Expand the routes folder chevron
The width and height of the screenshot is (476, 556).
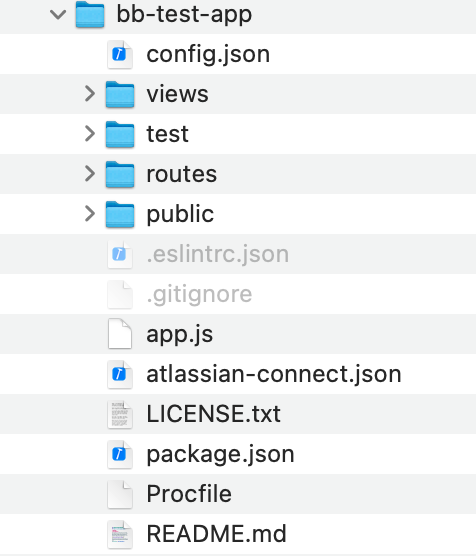[x=89, y=174]
